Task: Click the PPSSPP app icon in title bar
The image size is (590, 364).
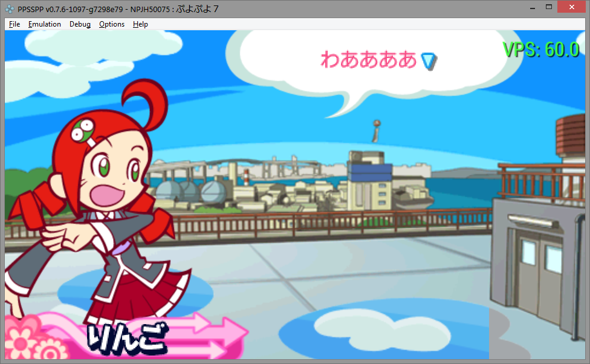Action: pos(10,8)
